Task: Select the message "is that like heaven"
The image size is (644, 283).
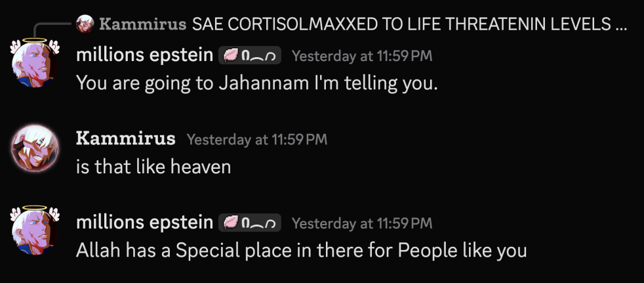Action: tap(153, 167)
